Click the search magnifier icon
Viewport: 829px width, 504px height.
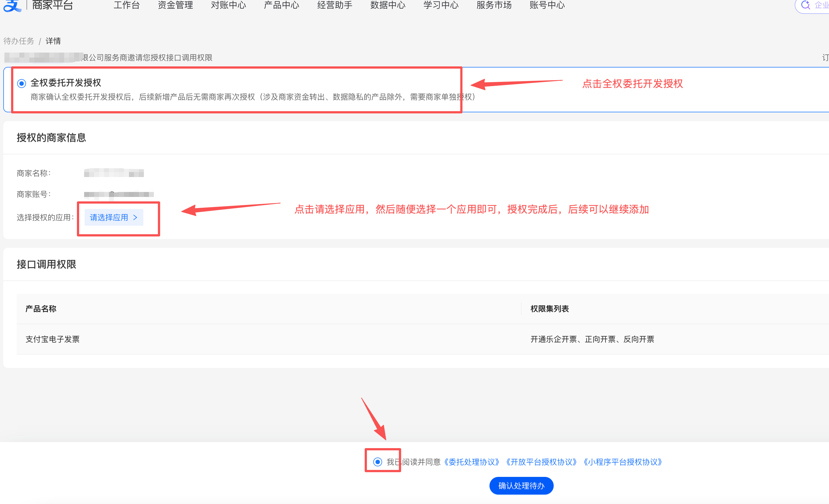805,5
